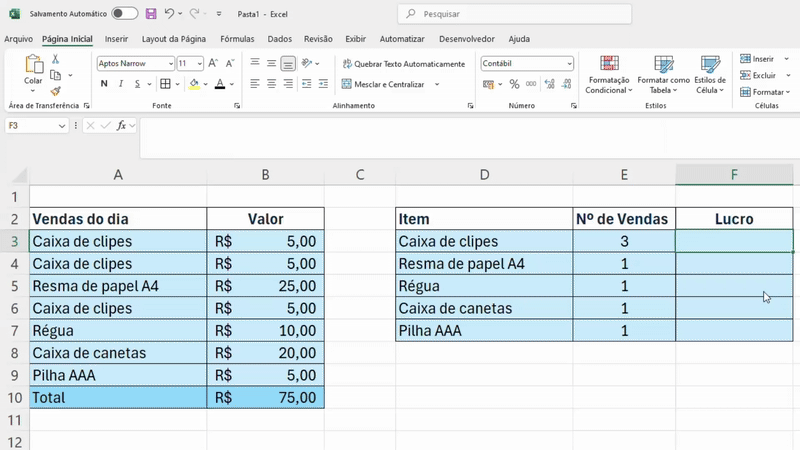Image resolution: width=800 pixels, height=450 pixels.
Task: Select the Exibir tab
Action: pos(355,39)
